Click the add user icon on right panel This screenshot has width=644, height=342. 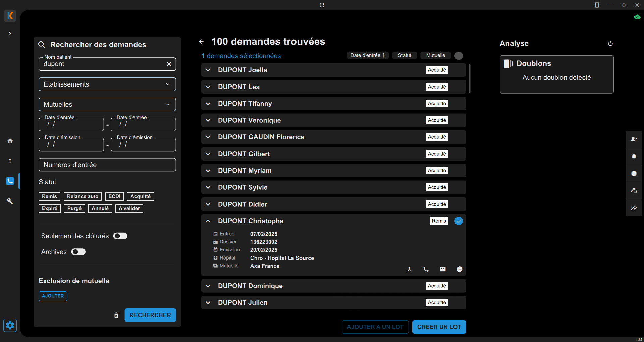634,139
